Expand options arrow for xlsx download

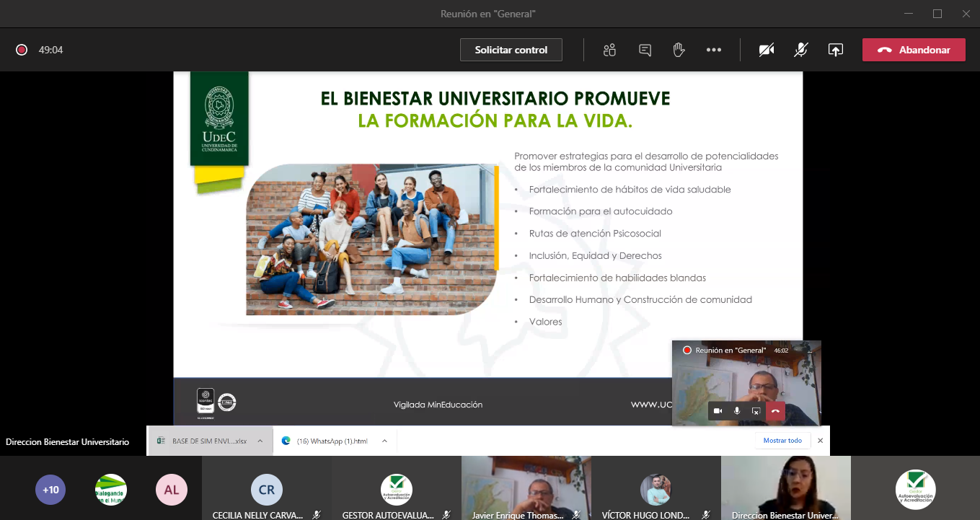click(x=260, y=441)
